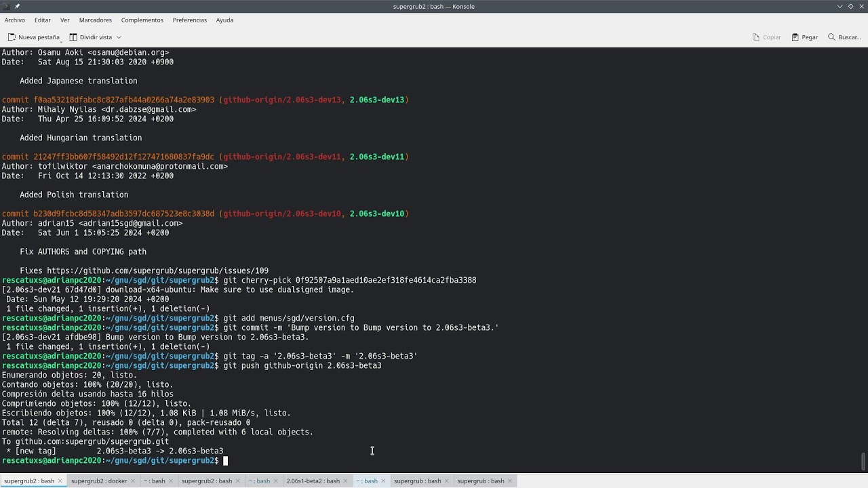The width and height of the screenshot is (868, 488).
Task: Click the green 2.06s3-dev11 tag label
Action: point(377,157)
